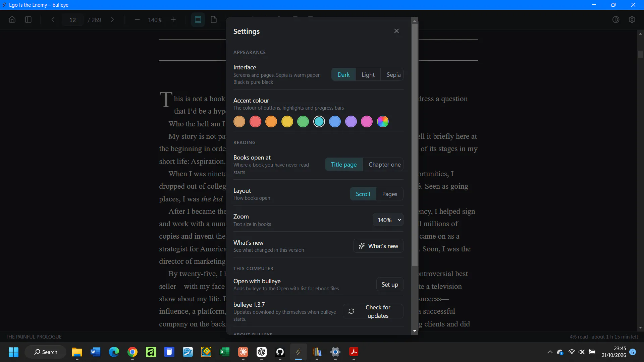Screen dimensions: 644x362
Task: Toggle the sidebar panel icon
Action: tap(28, 20)
